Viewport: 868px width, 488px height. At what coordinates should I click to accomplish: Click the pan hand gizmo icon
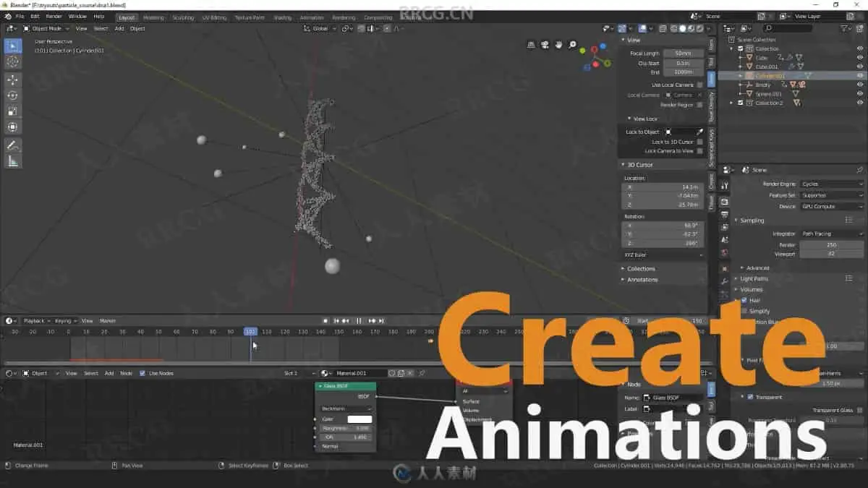pos(559,45)
